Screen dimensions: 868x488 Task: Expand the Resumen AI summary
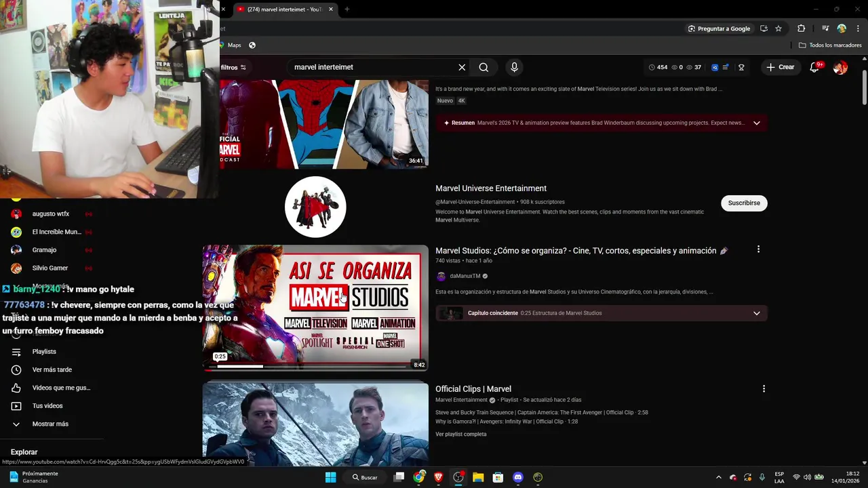point(756,123)
